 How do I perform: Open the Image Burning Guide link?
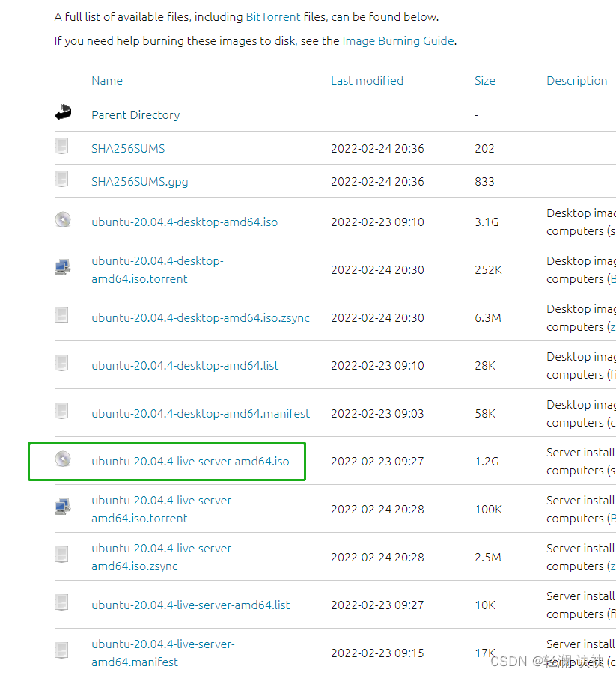(x=398, y=41)
